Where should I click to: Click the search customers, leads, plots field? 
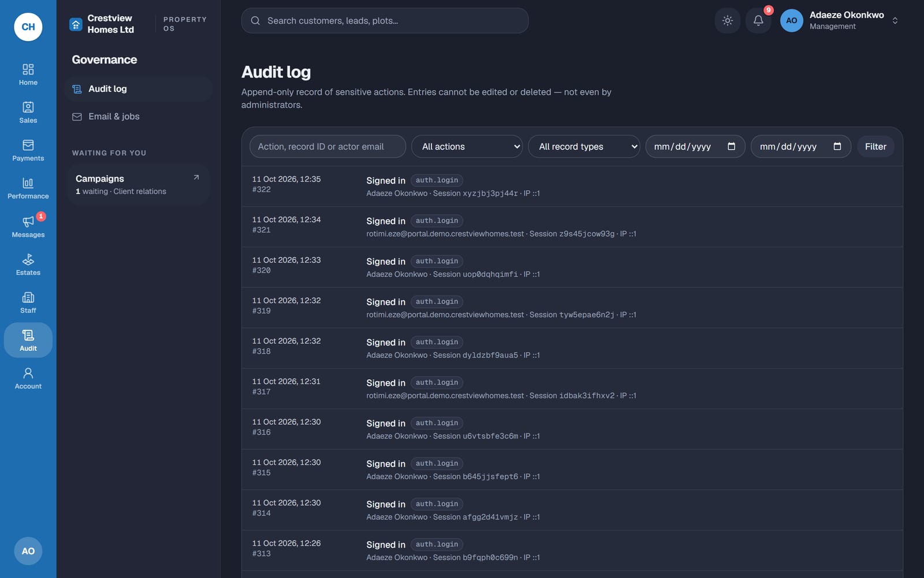[x=385, y=21]
